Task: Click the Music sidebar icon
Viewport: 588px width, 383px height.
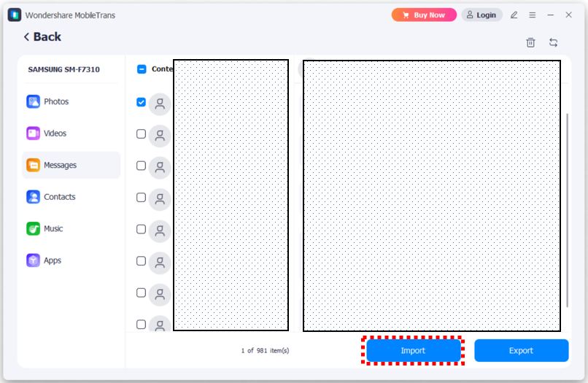Action: pyautogui.click(x=34, y=229)
